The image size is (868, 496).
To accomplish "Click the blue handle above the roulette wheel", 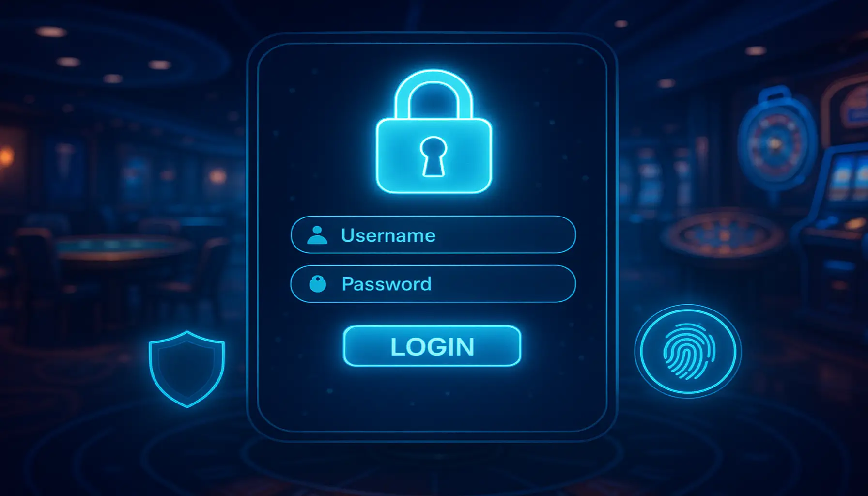I will point(777,95).
